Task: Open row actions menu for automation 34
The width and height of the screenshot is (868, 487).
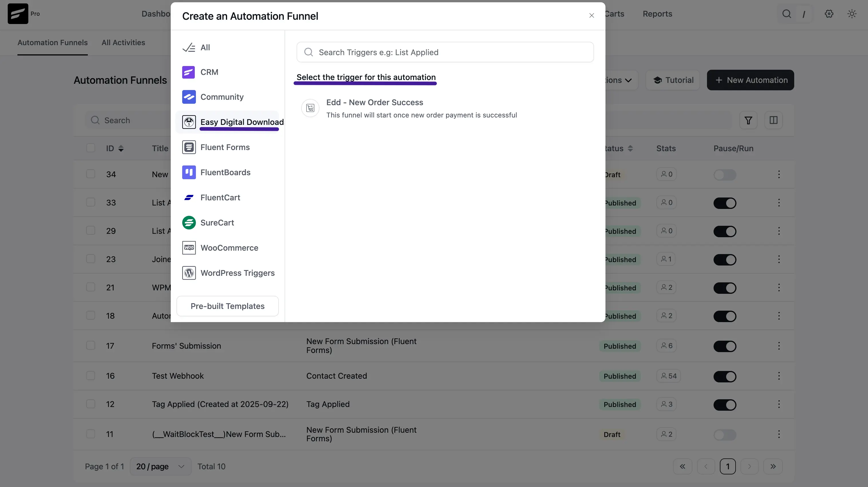Action: (779, 174)
